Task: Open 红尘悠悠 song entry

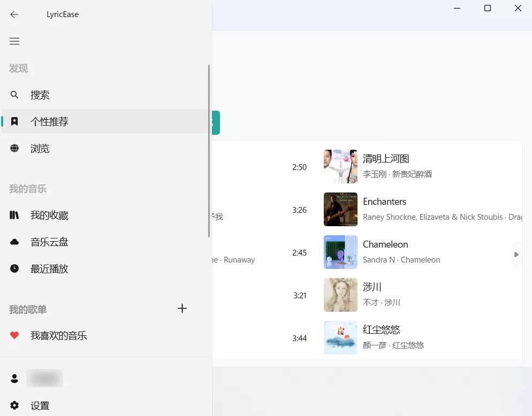Action: [382, 330]
